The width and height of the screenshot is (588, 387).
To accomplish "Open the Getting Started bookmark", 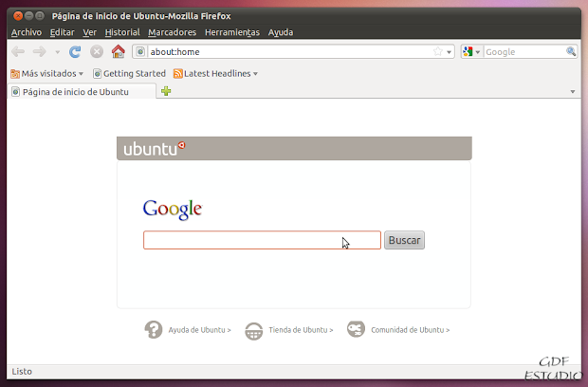I will tap(129, 73).
